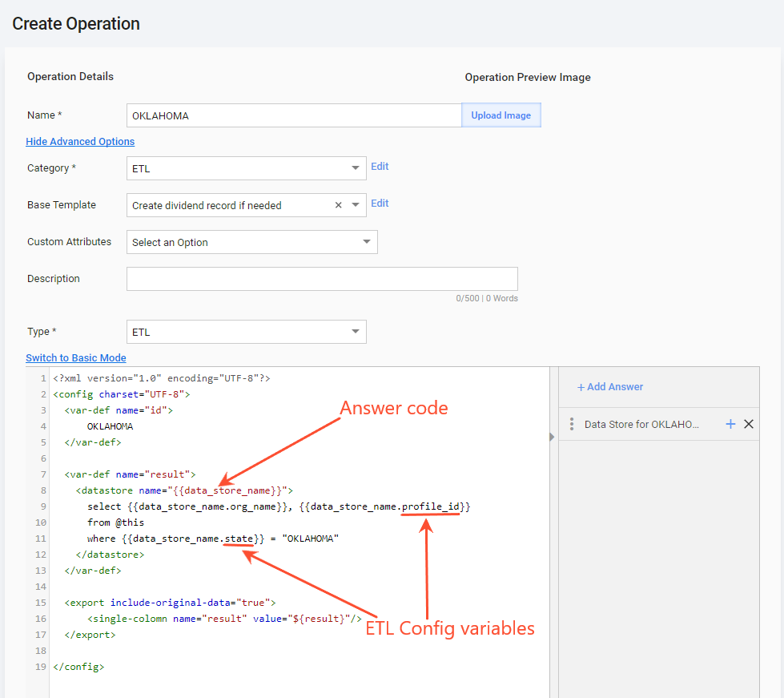Click the config charset UTF-8 code line
Screen dimensions: 784x698
(x=122, y=394)
